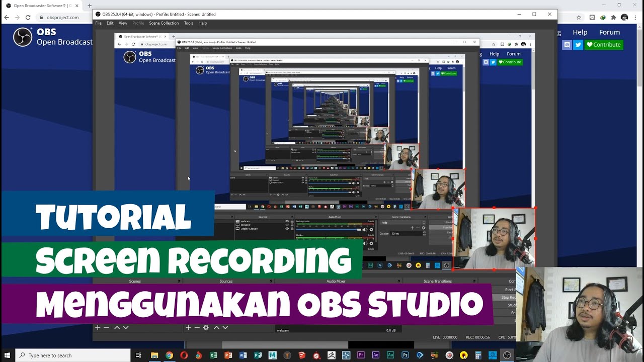
Task: Mute Desktop Audio speaker in previewed mixer
Action: click(x=366, y=230)
